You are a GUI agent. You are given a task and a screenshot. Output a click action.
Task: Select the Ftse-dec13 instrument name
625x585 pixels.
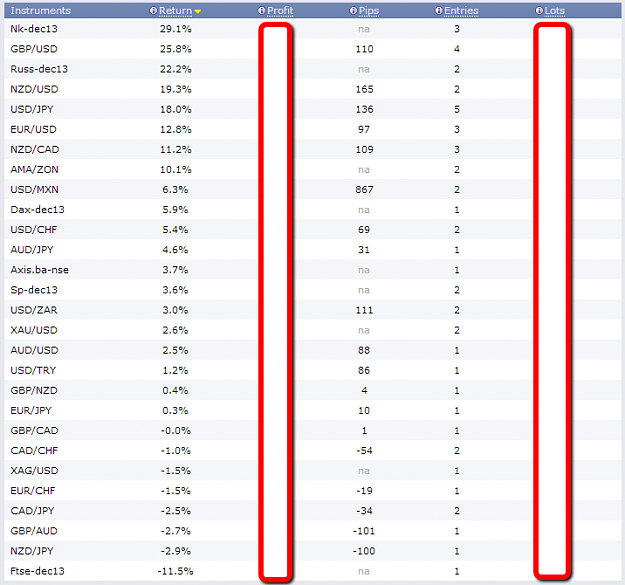coord(37,571)
